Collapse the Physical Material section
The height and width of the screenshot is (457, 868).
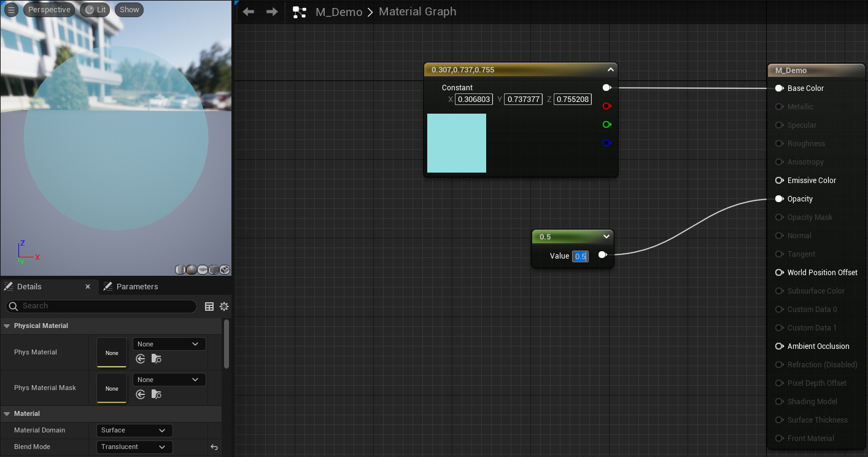click(7, 326)
